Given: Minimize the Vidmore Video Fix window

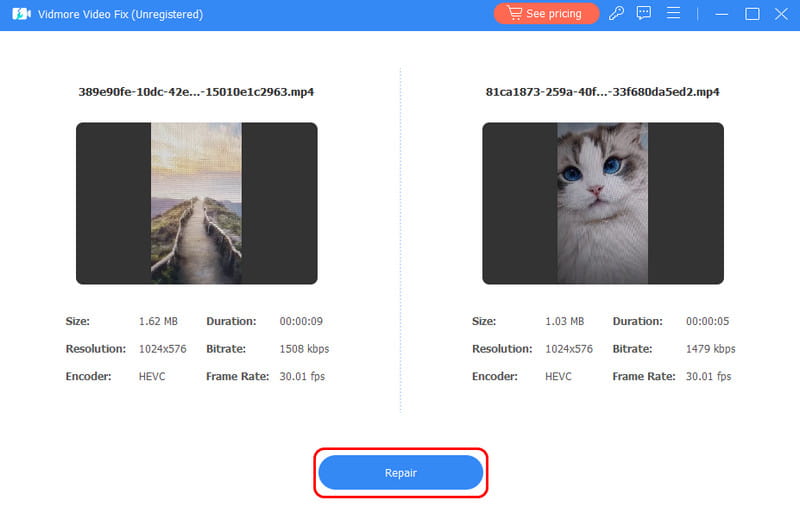Looking at the screenshot, I should tap(721, 14).
